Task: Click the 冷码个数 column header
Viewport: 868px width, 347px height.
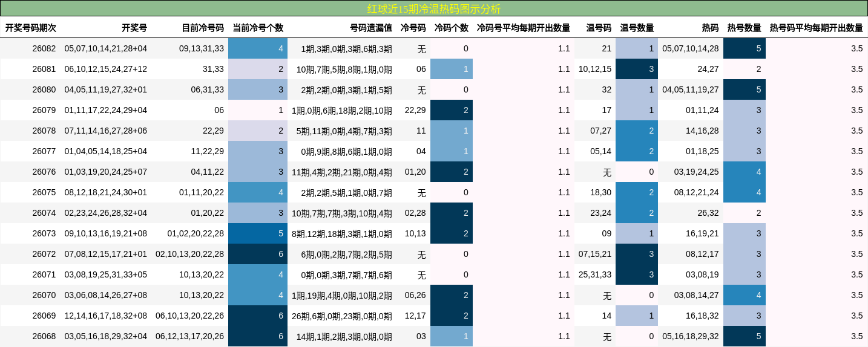Action: point(452,28)
